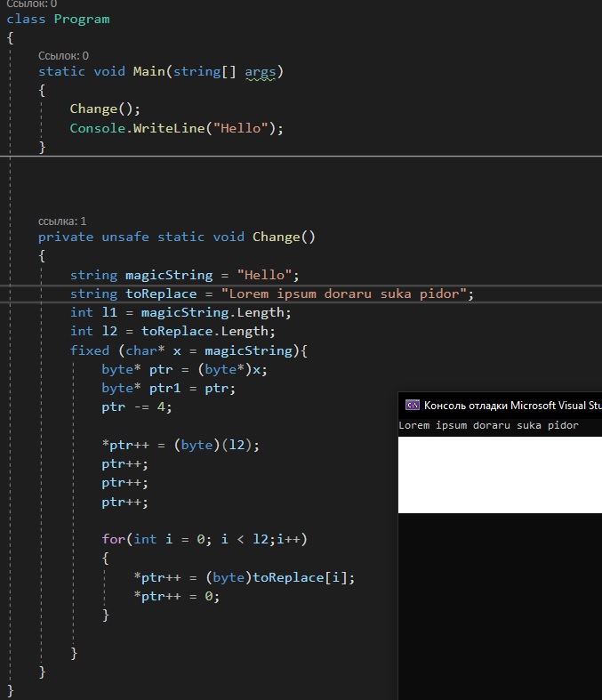
Task: Click 'magicString' in the 'string magicString = "Hello"' line
Action: [x=169, y=275]
